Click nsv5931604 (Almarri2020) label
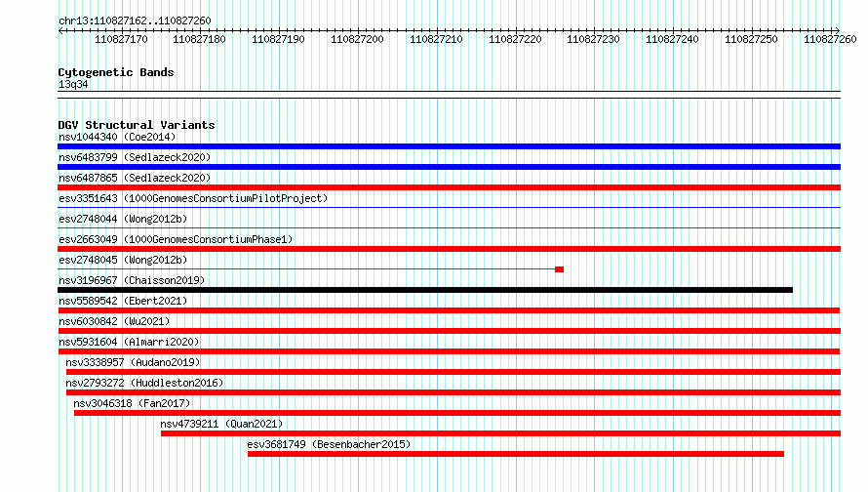 (x=129, y=342)
